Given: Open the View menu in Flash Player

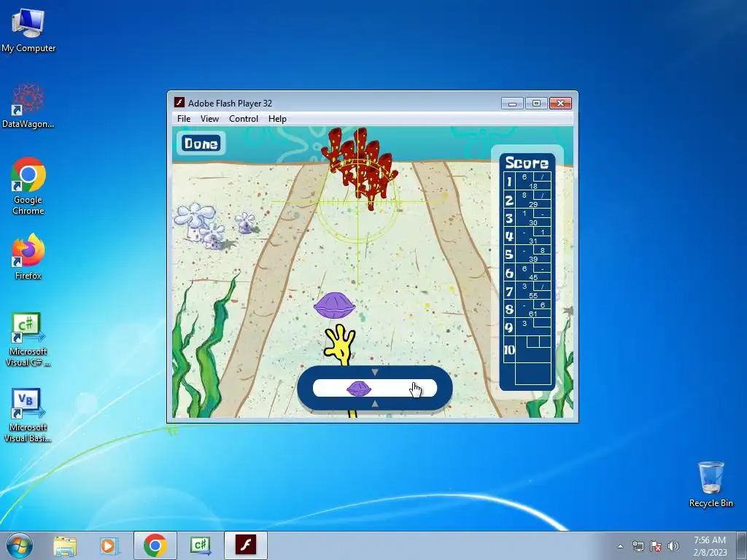Looking at the screenshot, I should click(x=209, y=119).
